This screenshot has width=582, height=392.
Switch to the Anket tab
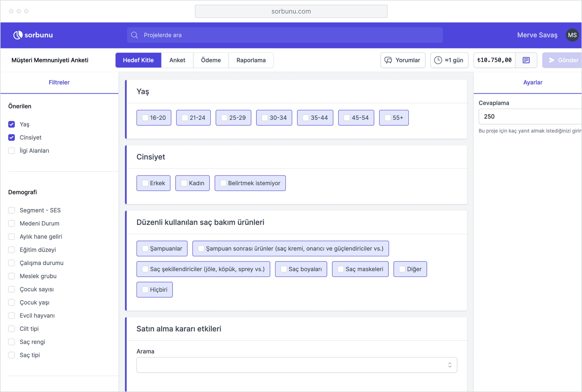point(177,60)
